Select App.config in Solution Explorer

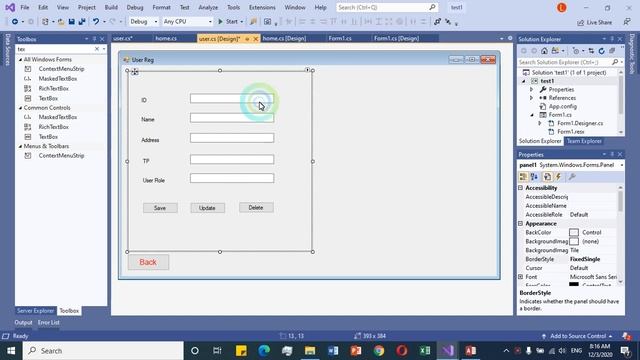coord(562,107)
